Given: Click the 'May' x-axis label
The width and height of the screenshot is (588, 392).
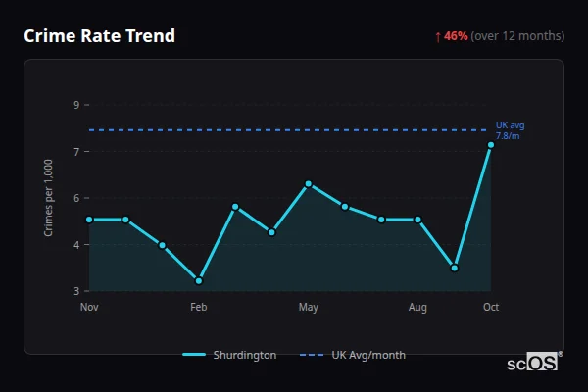Looking at the screenshot, I should 309,308.
